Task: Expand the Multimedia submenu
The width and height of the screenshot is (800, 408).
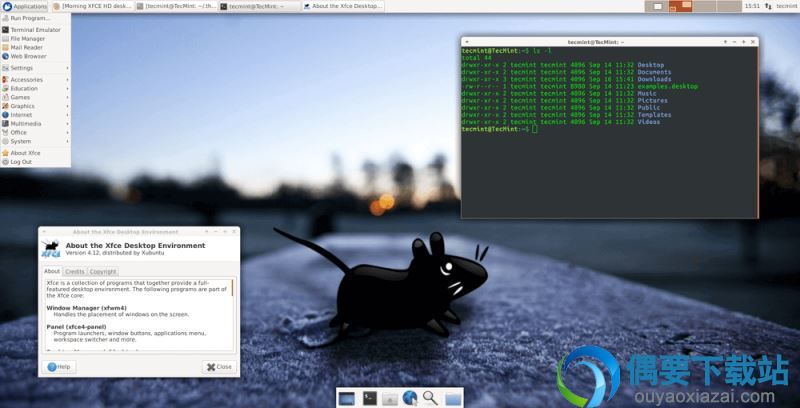Action: (35, 123)
